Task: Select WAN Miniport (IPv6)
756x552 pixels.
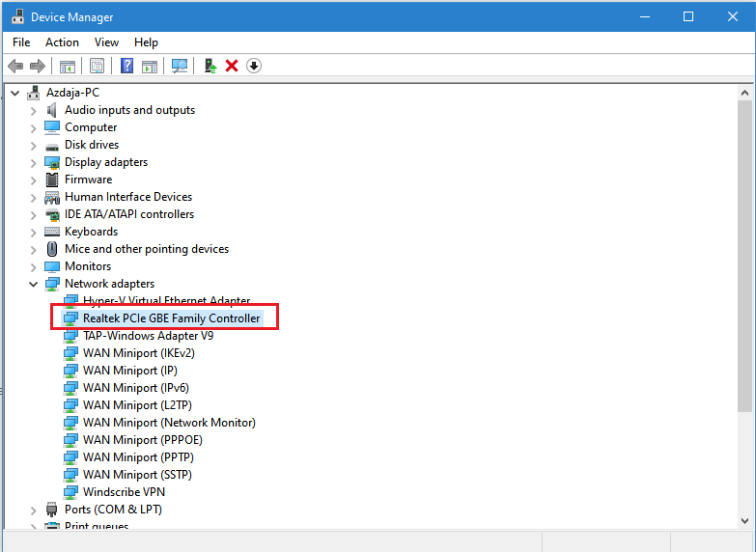Action: pos(136,388)
